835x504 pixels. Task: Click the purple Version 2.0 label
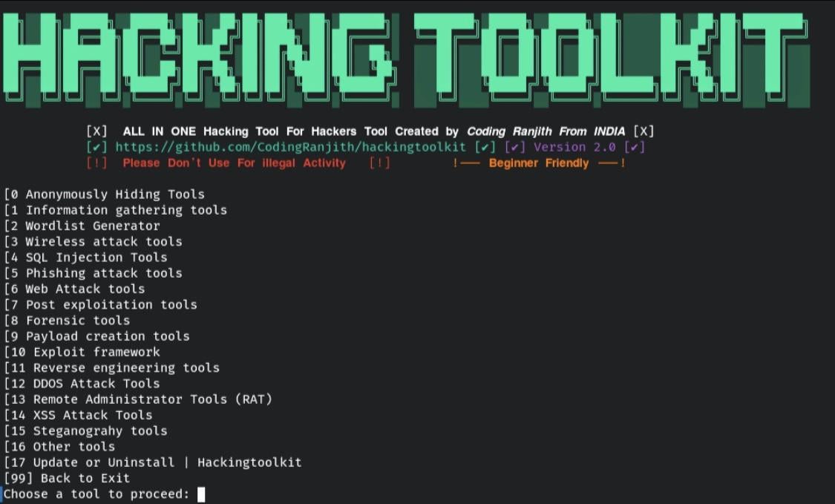point(574,147)
